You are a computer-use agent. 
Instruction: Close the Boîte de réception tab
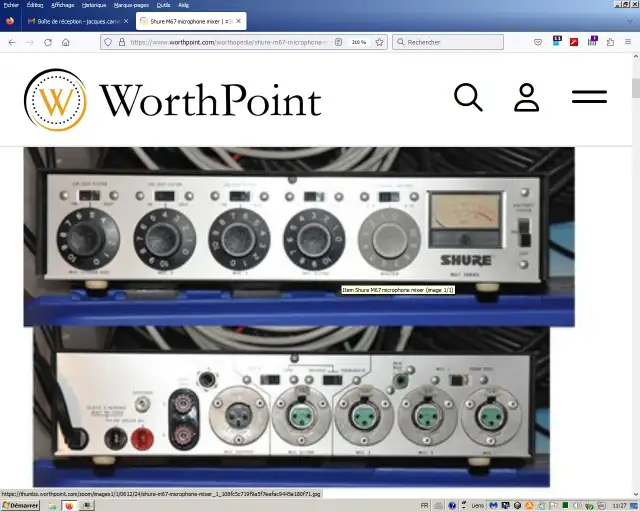[126, 21]
